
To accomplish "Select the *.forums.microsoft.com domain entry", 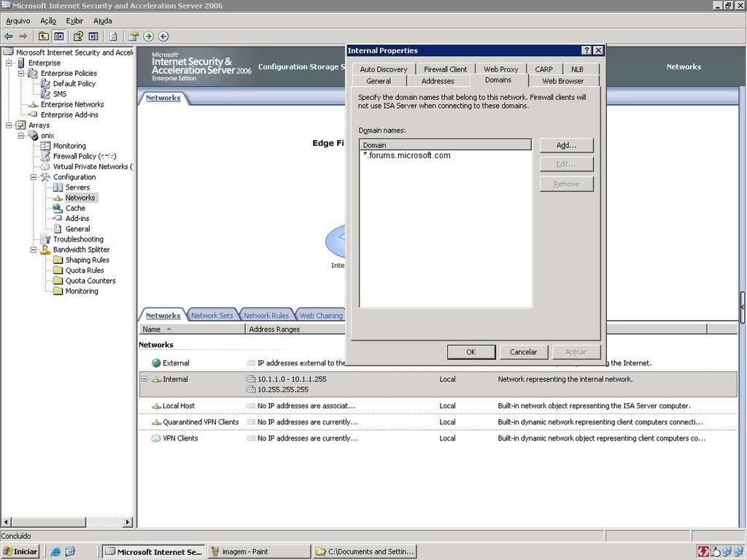I will [406, 155].
